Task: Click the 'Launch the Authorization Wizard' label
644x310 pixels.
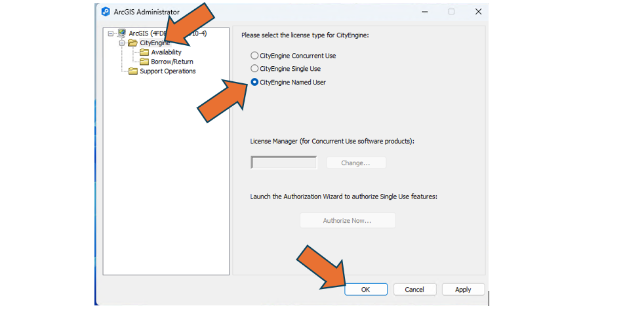Action: (344, 196)
